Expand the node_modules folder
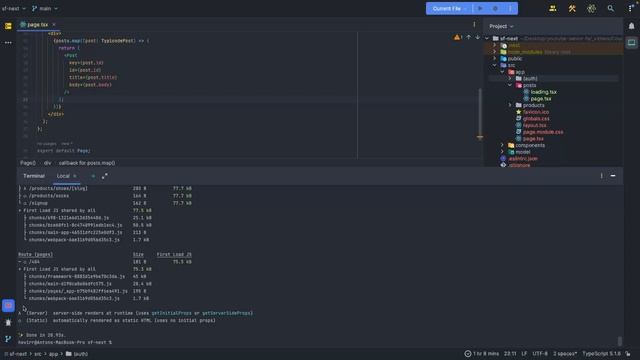Image resolution: width=640 pixels, height=360 pixels. (x=495, y=52)
